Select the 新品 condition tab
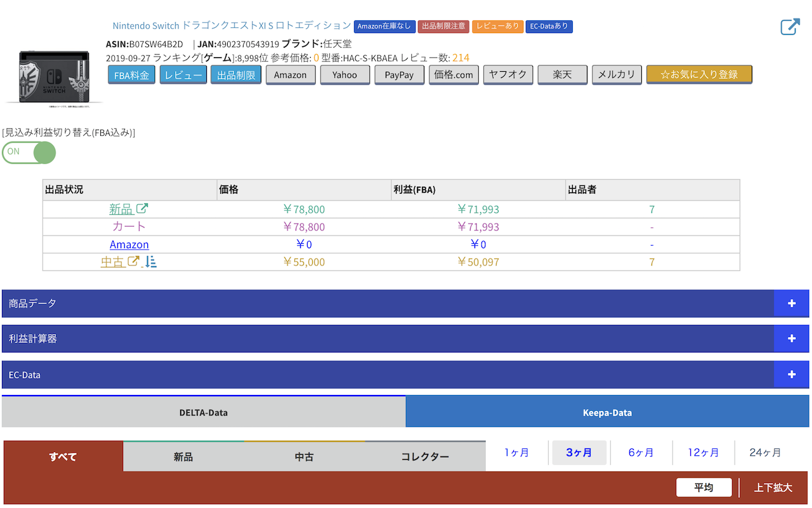 pyautogui.click(x=183, y=457)
